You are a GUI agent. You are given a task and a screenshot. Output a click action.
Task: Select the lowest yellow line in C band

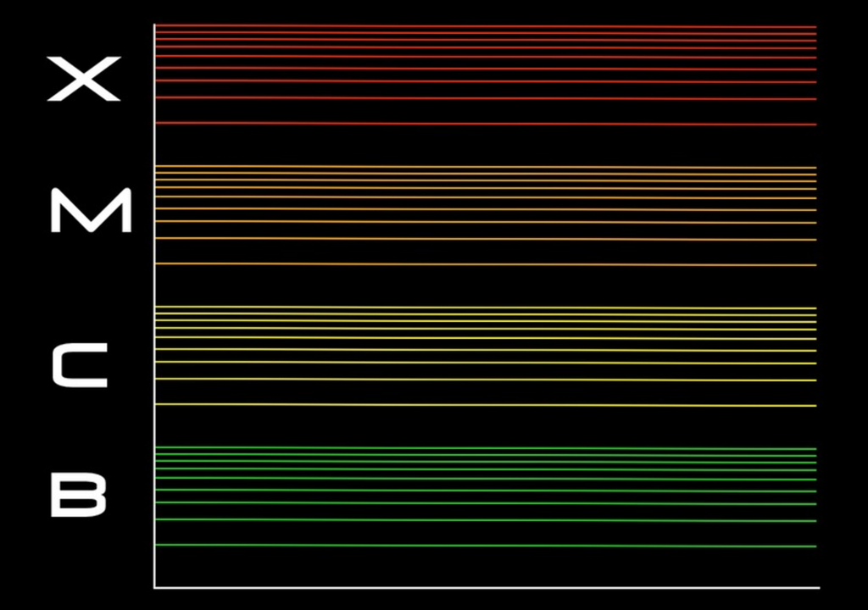(485, 405)
